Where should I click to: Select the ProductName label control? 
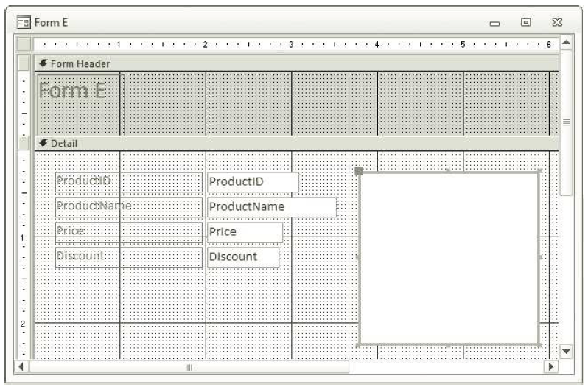[129, 207]
